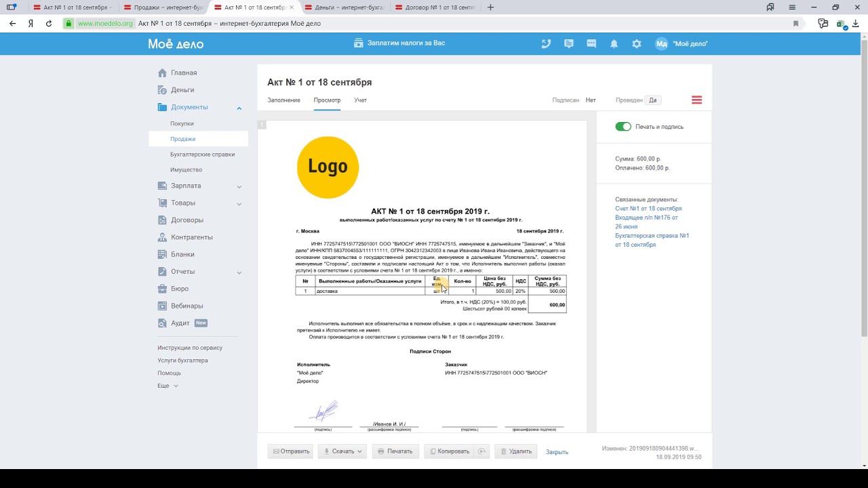This screenshot has width=868, height=488.
Task: Open linked 'Бухгалтерская справка №1'
Action: pyautogui.click(x=652, y=240)
